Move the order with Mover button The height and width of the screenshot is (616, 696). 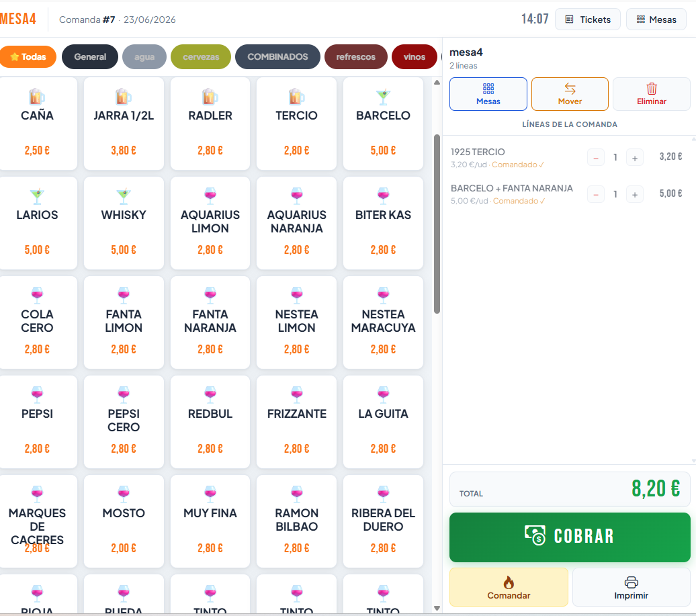(570, 94)
